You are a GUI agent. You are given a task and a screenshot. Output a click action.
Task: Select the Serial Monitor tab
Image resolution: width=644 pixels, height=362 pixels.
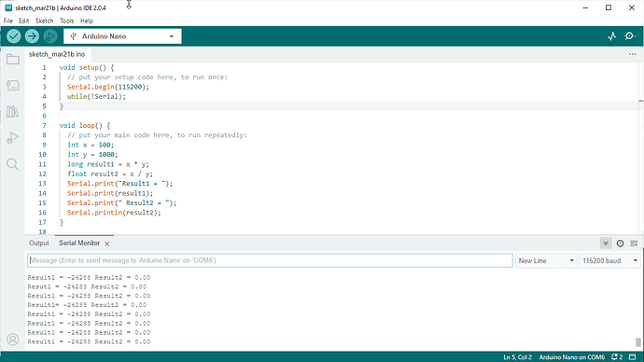coord(79,243)
